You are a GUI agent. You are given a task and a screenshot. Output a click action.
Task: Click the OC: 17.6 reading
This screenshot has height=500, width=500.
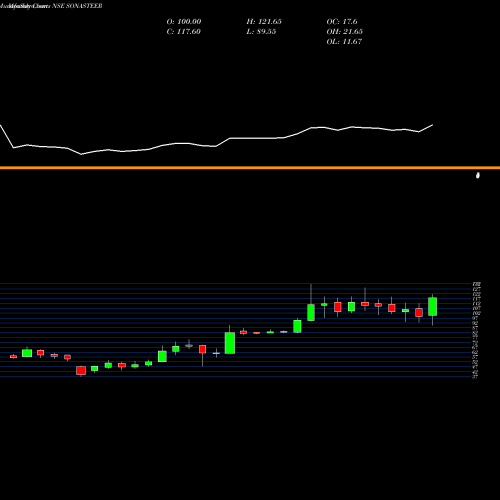point(342,21)
